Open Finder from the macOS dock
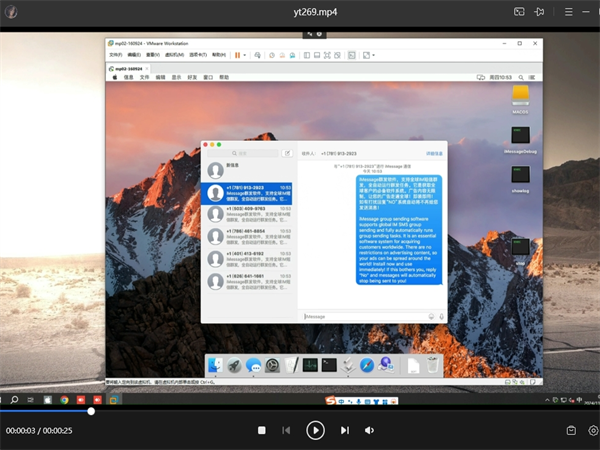The height and width of the screenshot is (450, 600). (216, 365)
